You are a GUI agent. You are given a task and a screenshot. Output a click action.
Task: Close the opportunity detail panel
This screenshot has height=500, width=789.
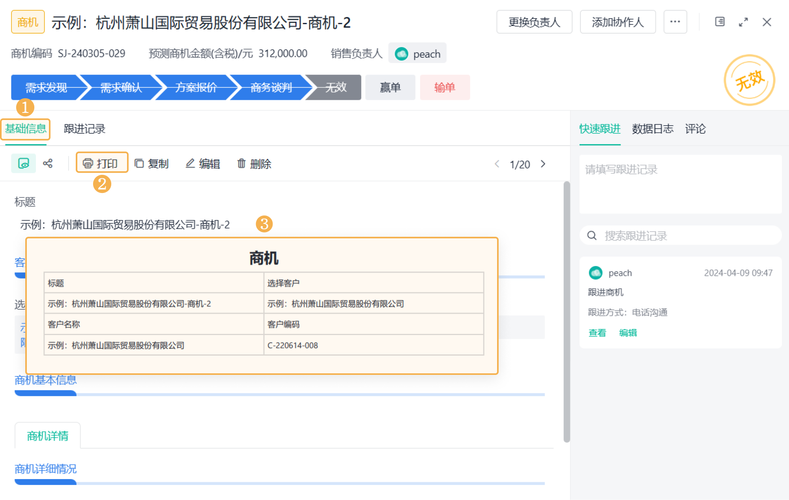(x=767, y=22)
